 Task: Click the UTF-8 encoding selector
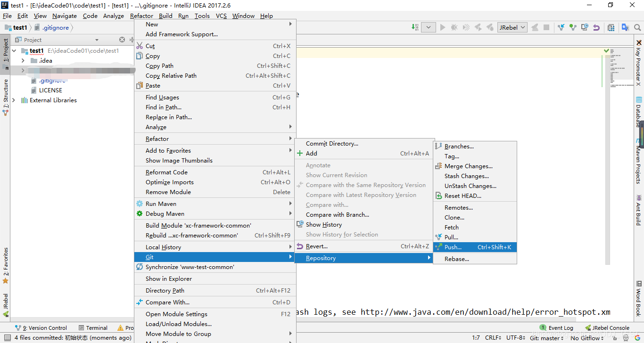pyautogui.click(x=516, y=338)
